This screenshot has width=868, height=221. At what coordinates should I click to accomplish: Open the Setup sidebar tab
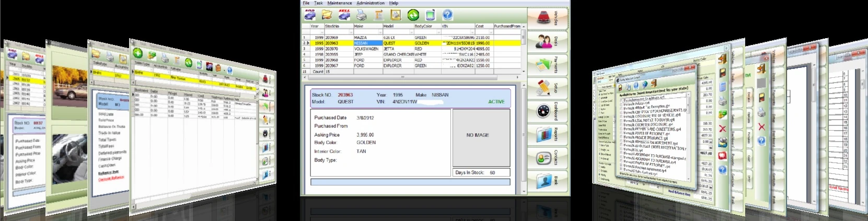click(x=547, y=88)
